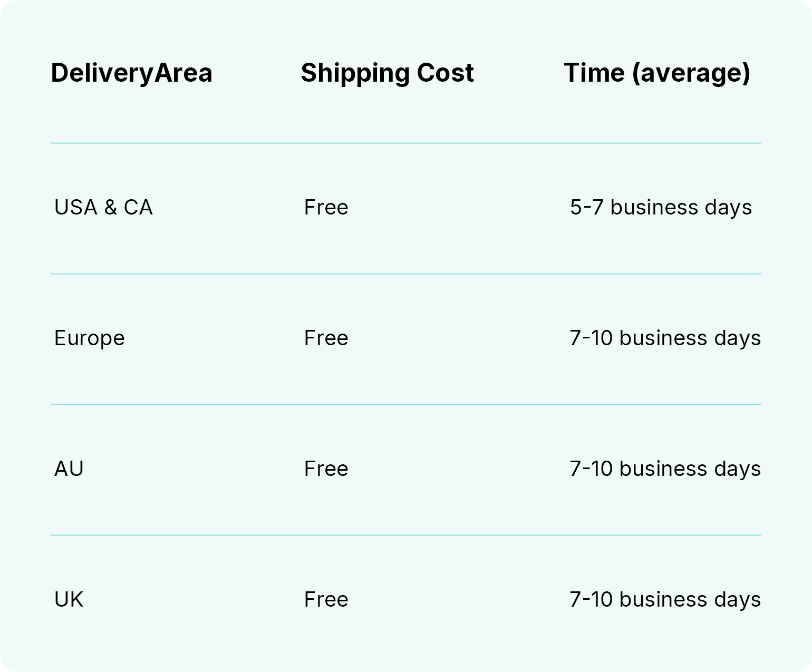This screenshot has height=672, width=812.
Task: Click Europe's 7-10 business days time
Action: coord(665,338)
